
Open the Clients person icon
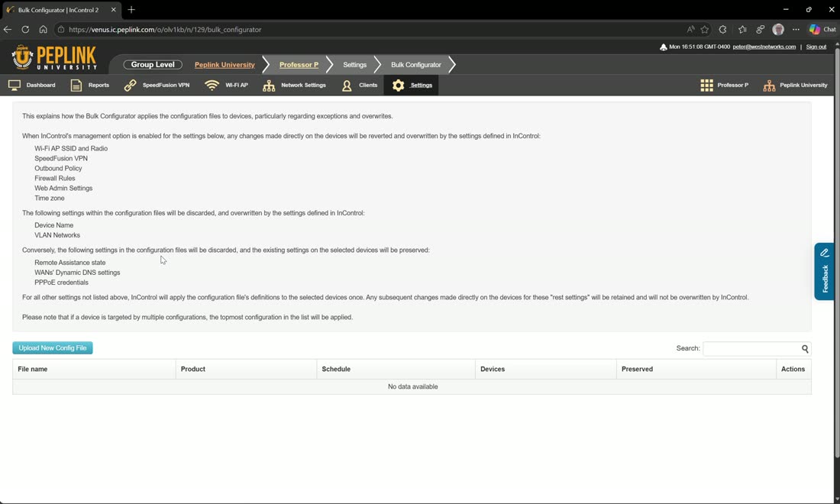347,86
